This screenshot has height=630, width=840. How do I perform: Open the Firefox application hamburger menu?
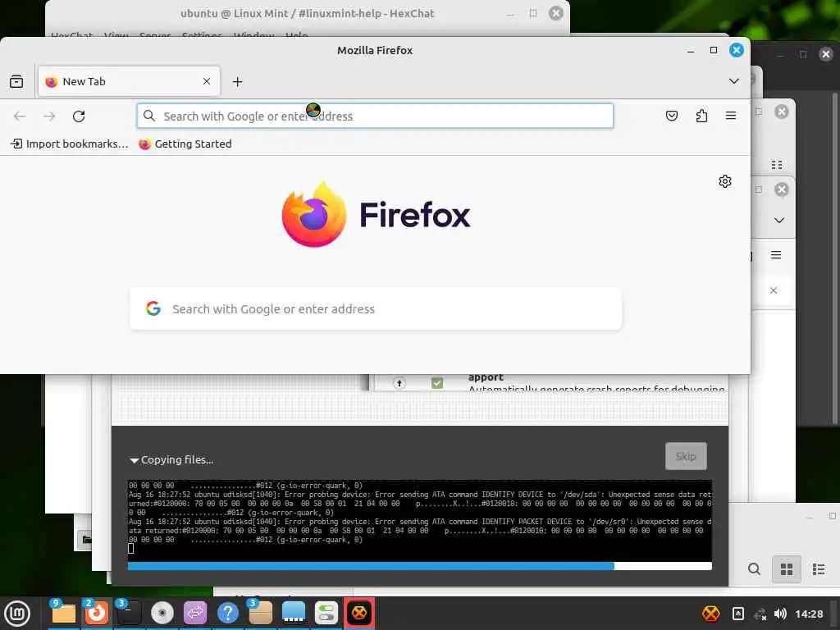(x=731, y=116)
